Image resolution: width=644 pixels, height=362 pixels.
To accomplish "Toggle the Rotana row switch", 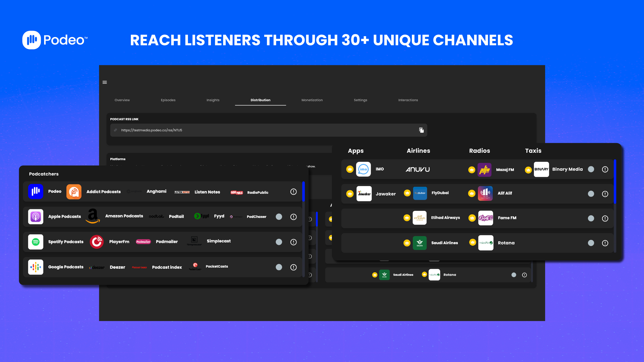I will tap(591, 243).
